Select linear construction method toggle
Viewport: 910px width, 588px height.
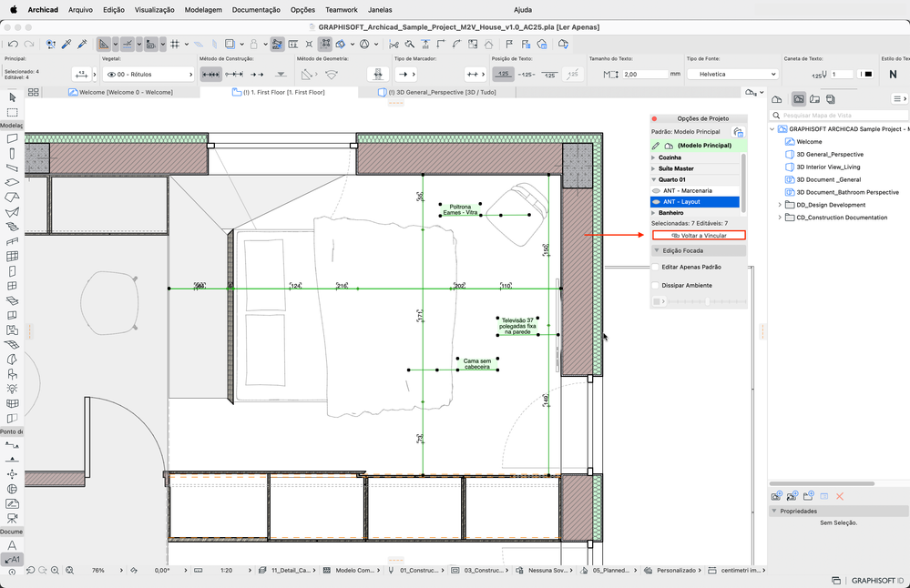210,75
